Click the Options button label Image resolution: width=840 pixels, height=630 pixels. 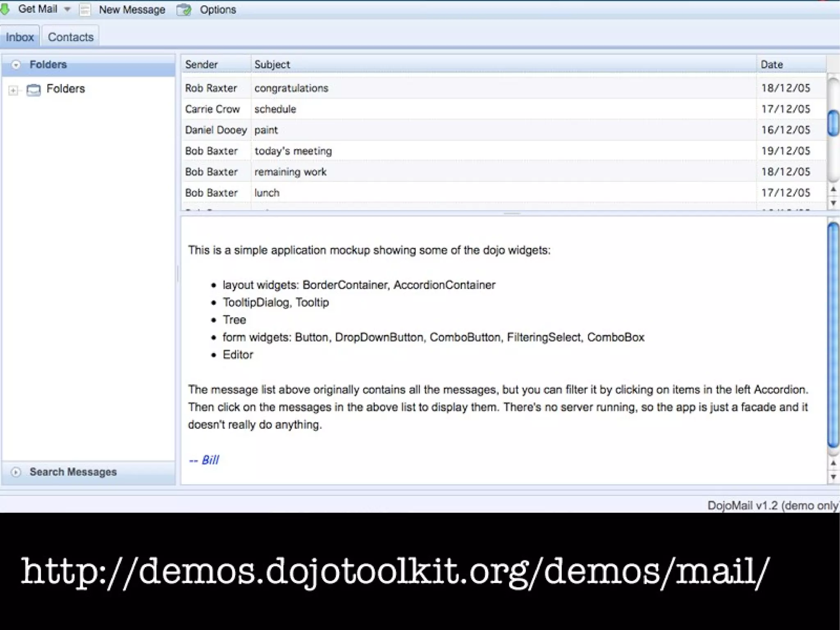click(218, 9)
